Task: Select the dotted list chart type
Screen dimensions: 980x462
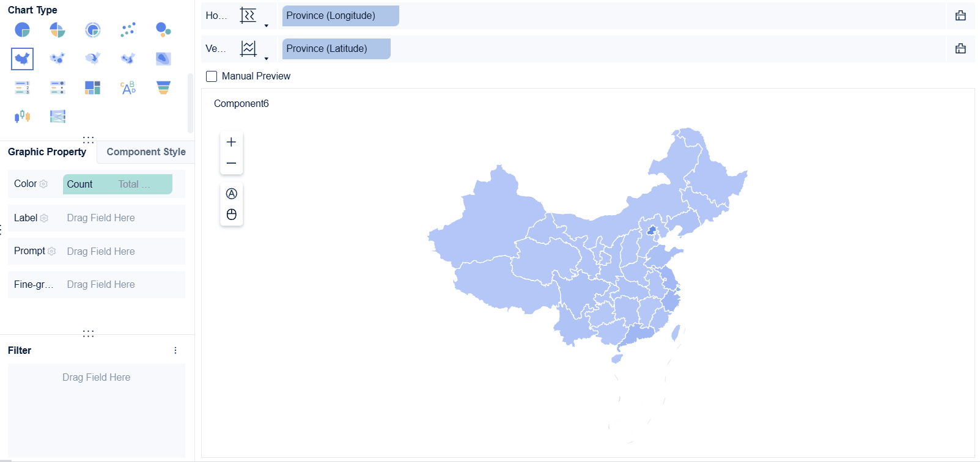Action: 57,87
